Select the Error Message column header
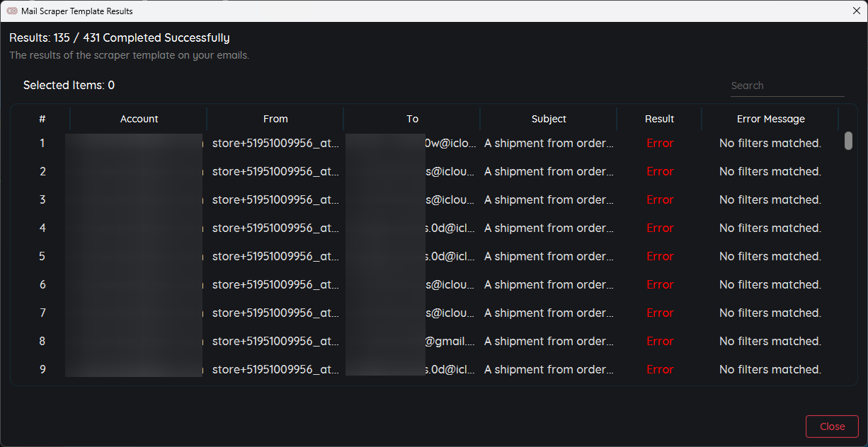 point(770,119)
